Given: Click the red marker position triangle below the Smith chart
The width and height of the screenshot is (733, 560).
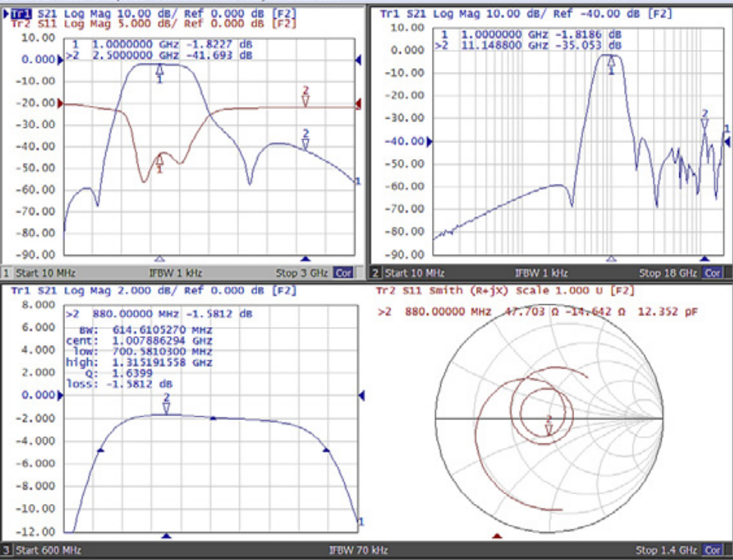Looking at the screenshot, I should (x=497, y=536).
